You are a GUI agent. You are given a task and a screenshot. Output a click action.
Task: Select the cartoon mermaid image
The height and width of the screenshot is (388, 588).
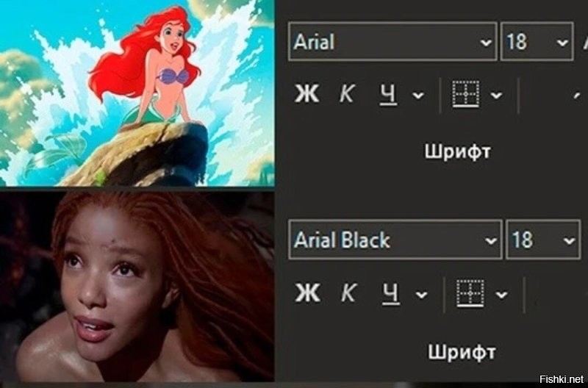[137, 93]
